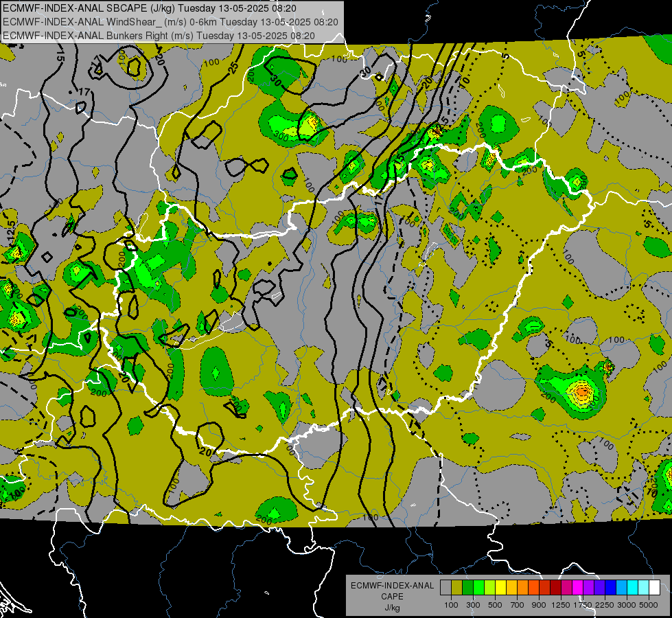Click the 100 label in the CAPE legend
This screenshot has height=618, width=672.
pyautogui.click(x=451, y=605)
